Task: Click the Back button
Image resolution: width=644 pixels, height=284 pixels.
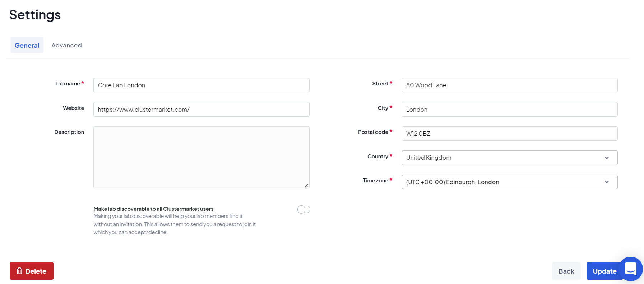Action: pyautogui.click(x=566, y=271)
